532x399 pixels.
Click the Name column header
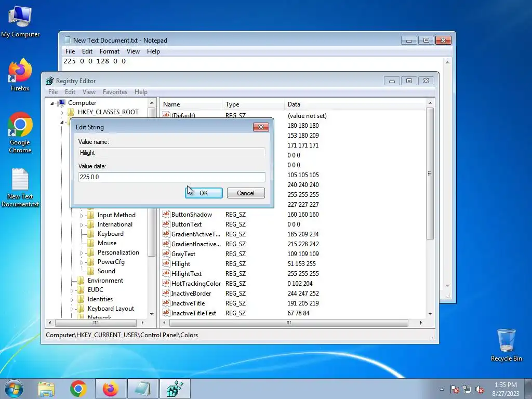coord(191,104)
